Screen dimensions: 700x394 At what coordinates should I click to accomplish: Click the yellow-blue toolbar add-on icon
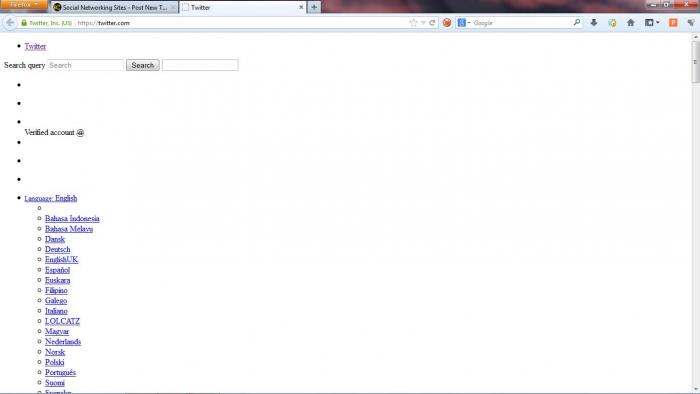(x=612, y=23)
